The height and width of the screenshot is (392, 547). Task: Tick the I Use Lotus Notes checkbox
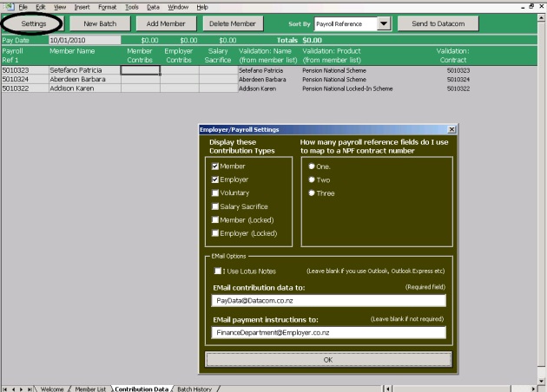point(217,271)
